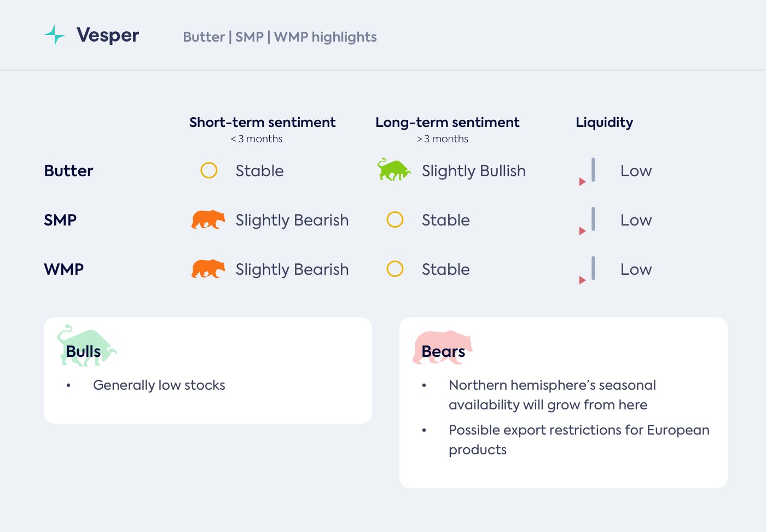Click the orange bear icon in WMP row
The width and height of the screenshot is (766, 532).
point(208,269)
